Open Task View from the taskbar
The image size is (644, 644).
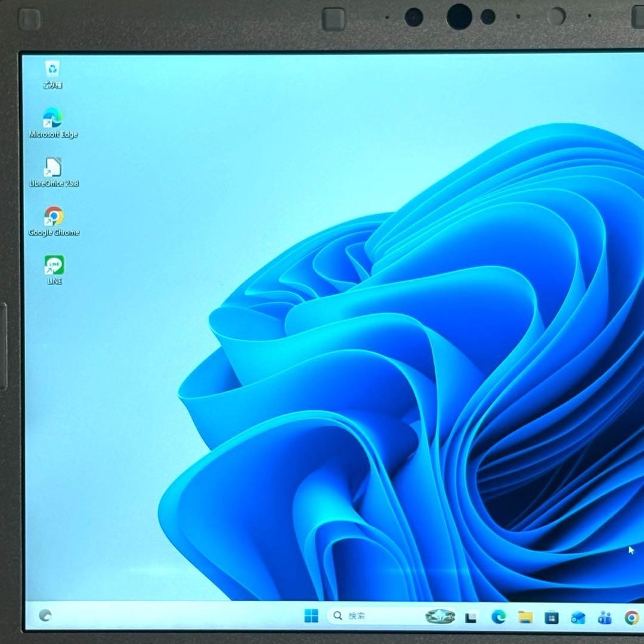(x=470, y=617)
